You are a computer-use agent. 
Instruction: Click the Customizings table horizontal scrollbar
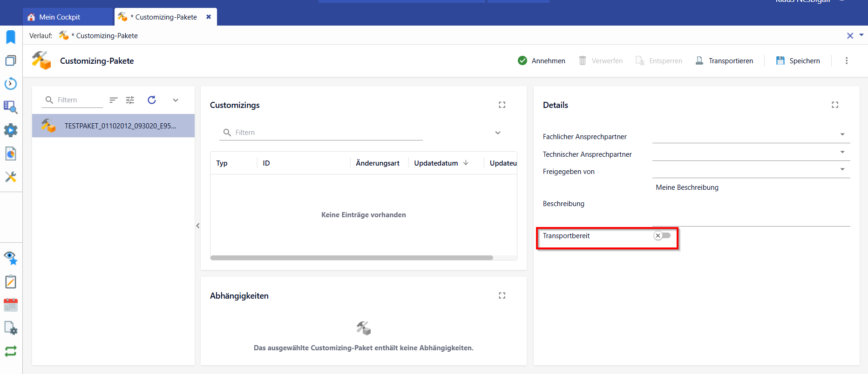pos(352,258)
